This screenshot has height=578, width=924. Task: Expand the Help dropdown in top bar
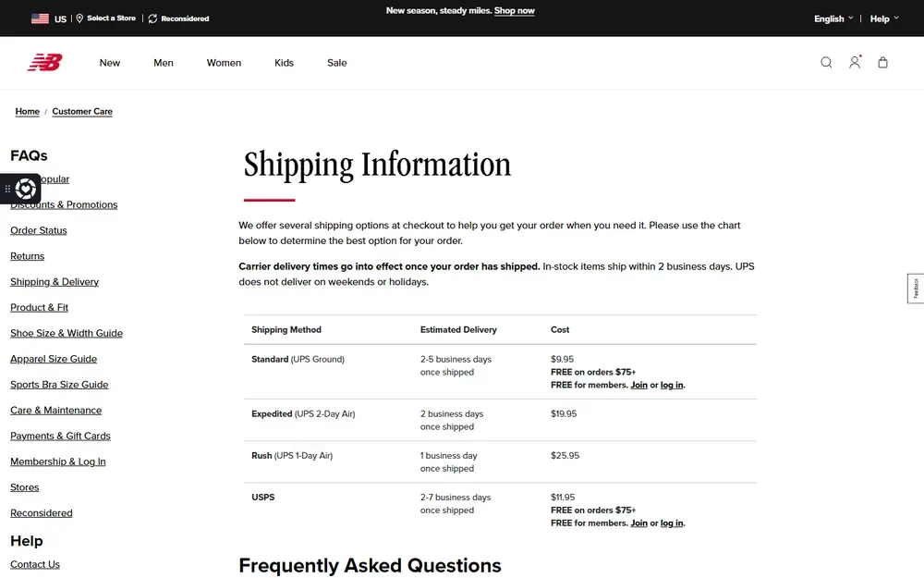click(884, 18)
